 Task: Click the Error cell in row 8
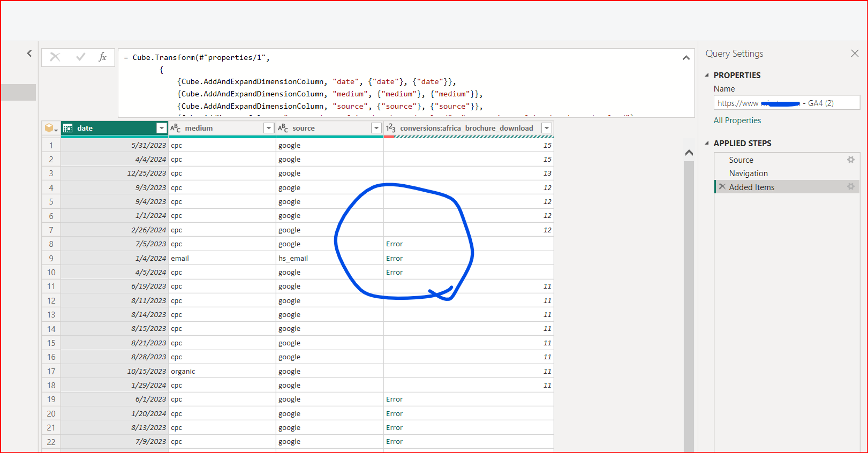[469, 244]
